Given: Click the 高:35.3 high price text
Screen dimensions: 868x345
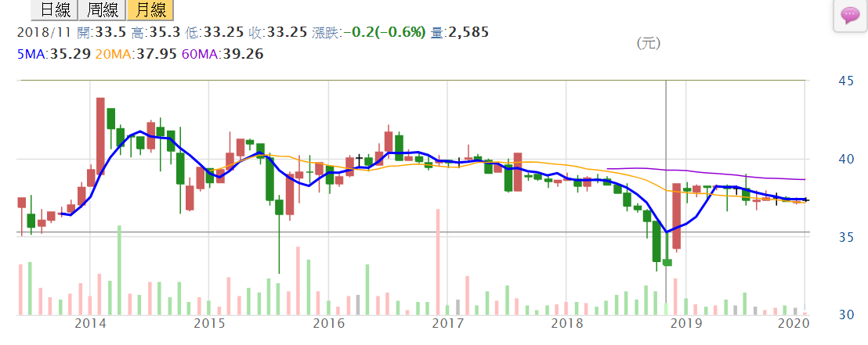Looking at the screenshot, I should (156, 33).
